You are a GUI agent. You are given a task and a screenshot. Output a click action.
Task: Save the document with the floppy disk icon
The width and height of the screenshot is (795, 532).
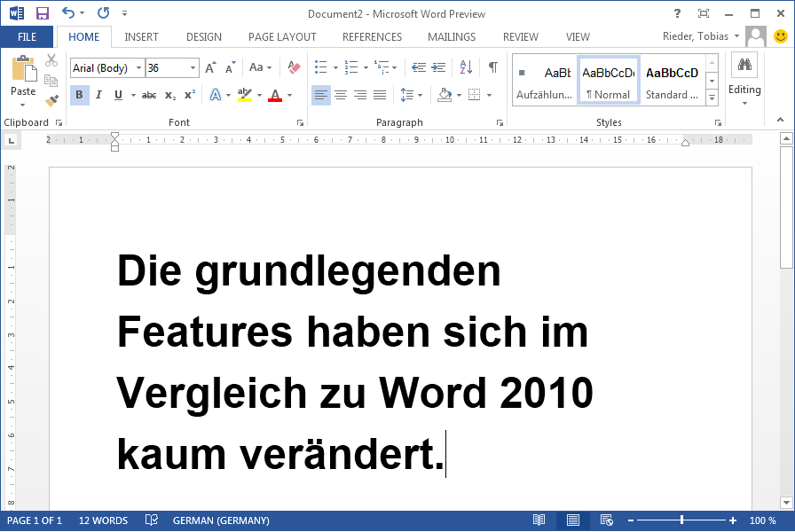(x=43, y=13)
